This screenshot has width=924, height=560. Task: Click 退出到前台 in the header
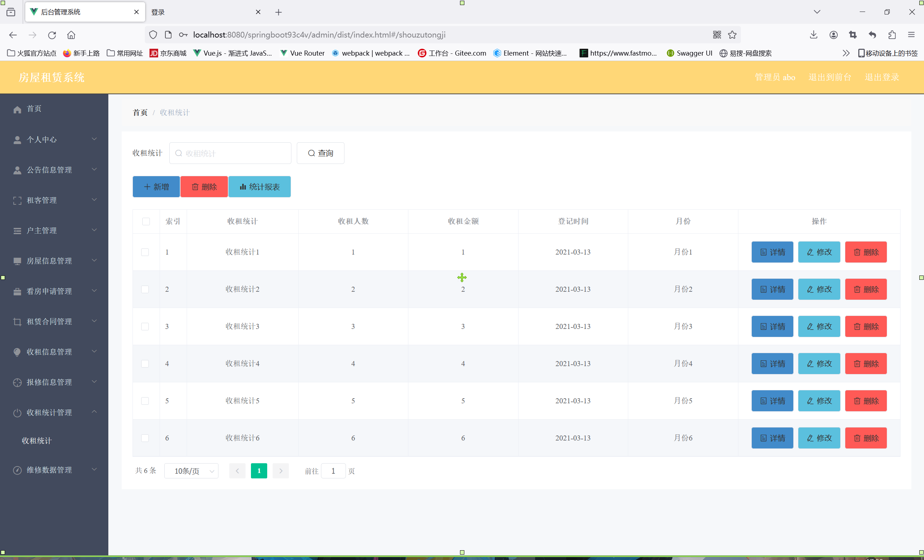click(830, 77)
